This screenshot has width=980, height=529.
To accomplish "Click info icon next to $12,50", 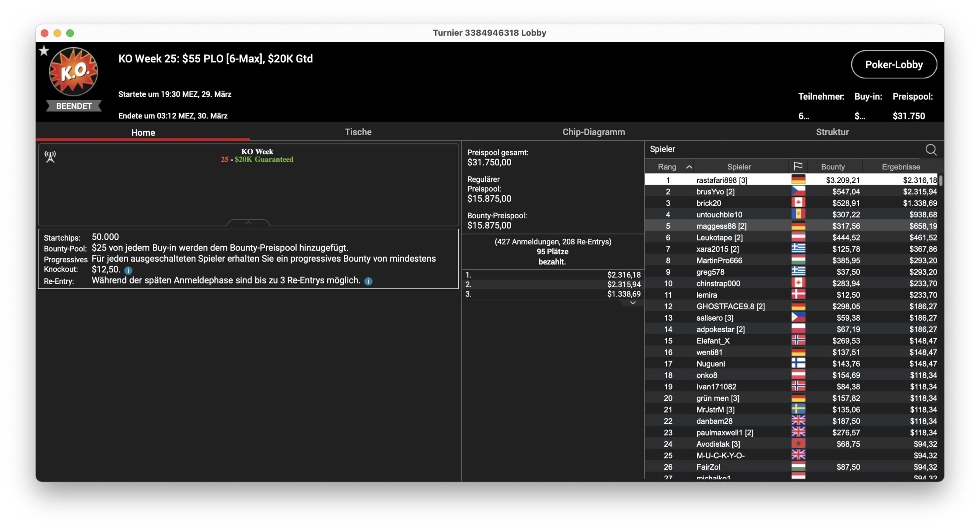I will click(128, 270).
